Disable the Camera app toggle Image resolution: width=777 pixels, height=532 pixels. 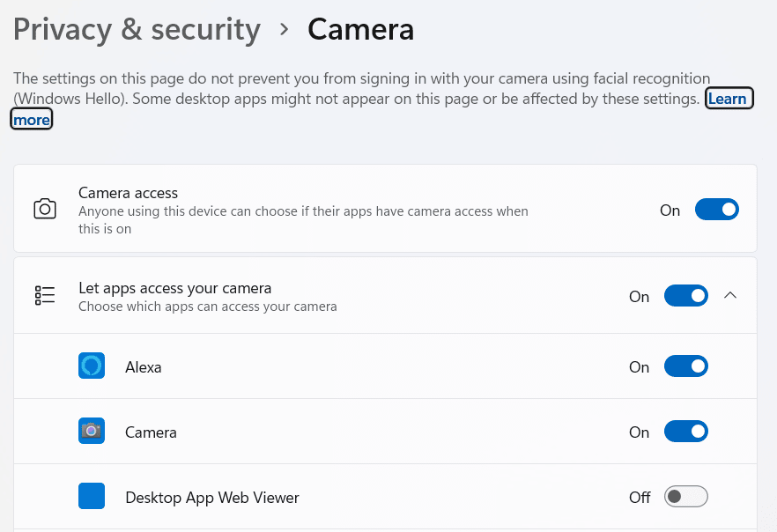pos(685,432)
